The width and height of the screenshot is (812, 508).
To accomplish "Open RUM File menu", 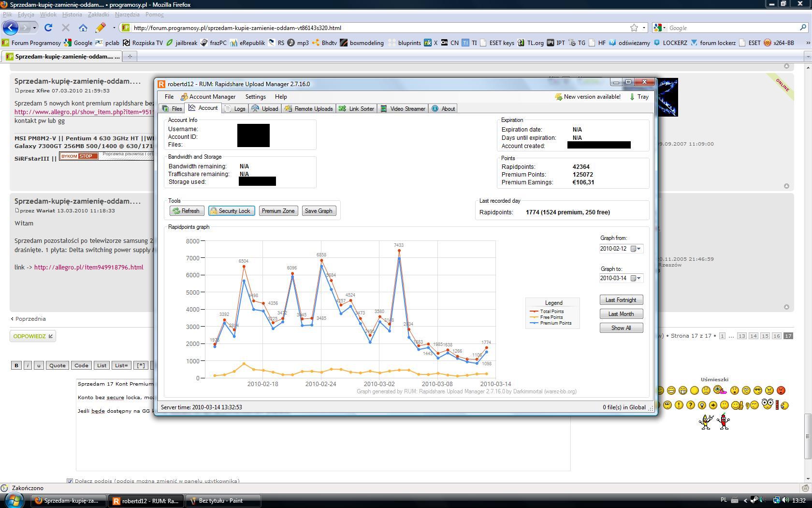I will pos(169,97).
